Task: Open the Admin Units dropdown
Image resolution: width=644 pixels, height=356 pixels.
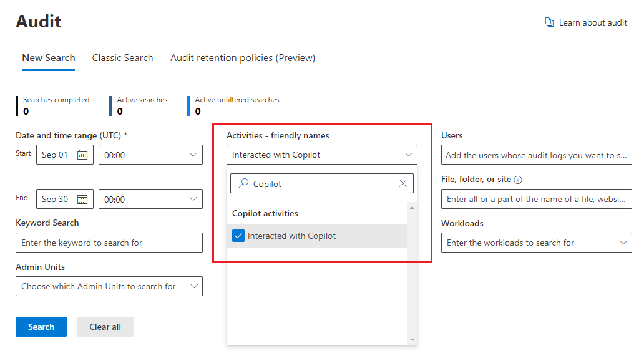Action: [x=193, y=287]
